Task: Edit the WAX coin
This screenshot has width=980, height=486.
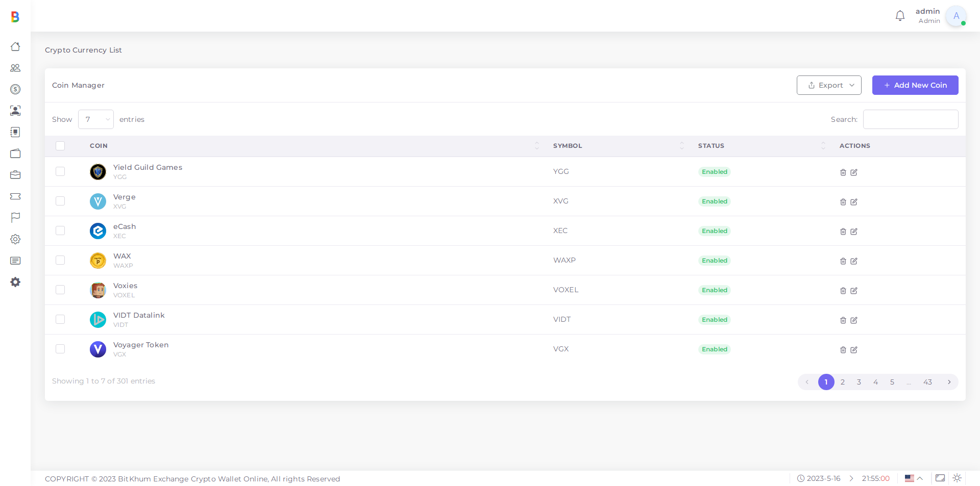Action: 854,261
